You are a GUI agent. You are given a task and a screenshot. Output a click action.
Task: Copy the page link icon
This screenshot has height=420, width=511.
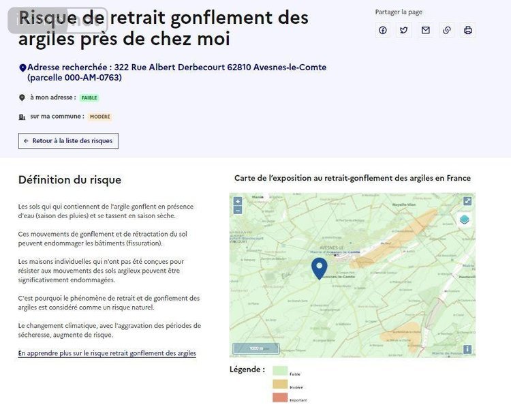tap(446, 30)
